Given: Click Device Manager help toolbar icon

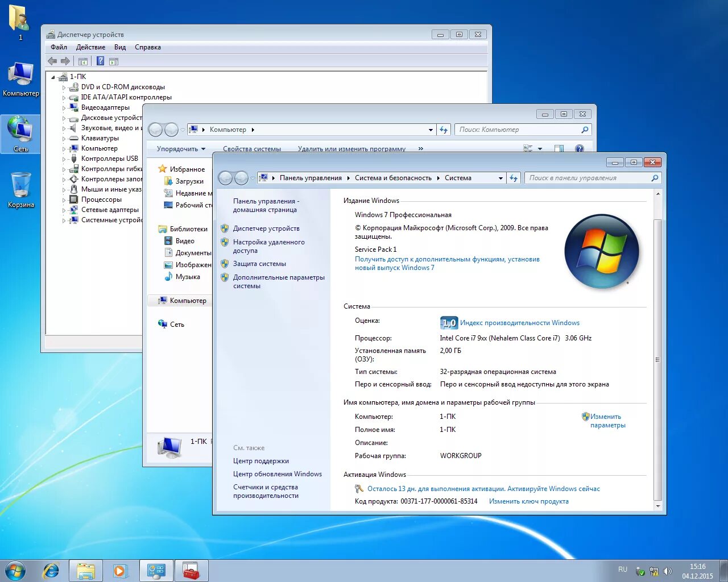Looking at the screenshot, I should point(100,61).
